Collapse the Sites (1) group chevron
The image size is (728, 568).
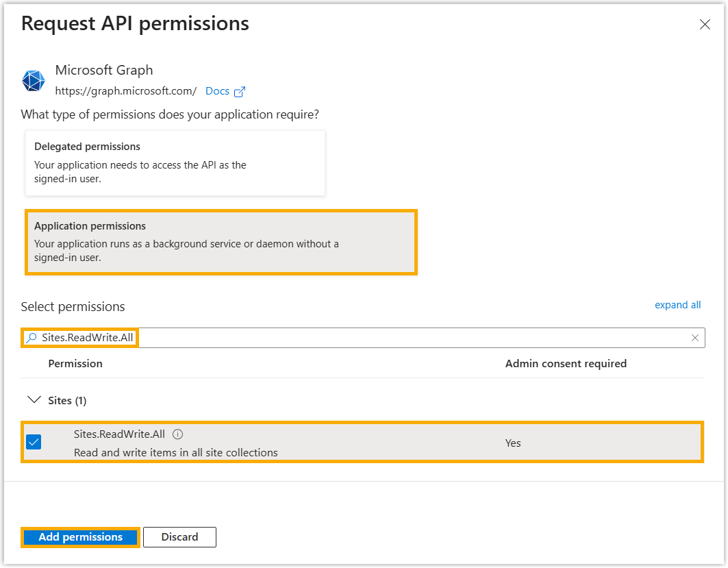coord(33,400)
